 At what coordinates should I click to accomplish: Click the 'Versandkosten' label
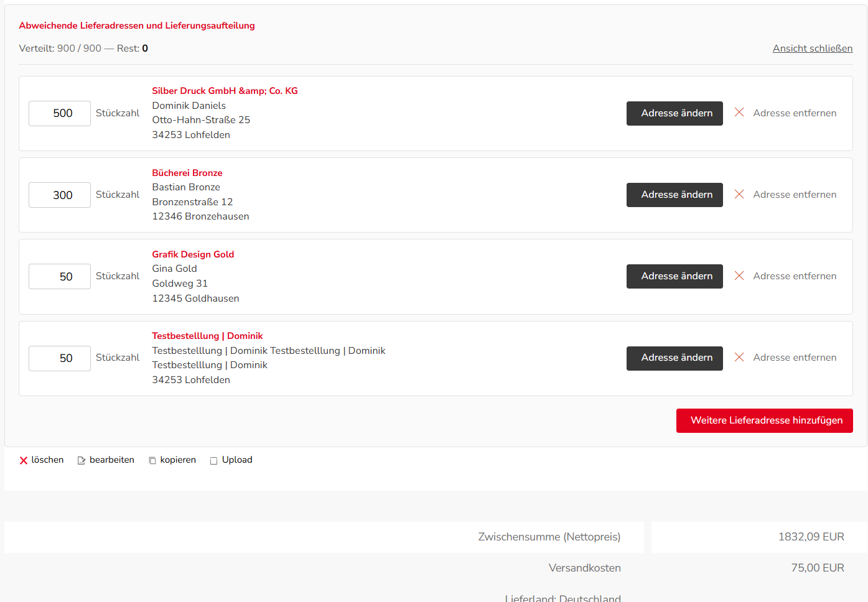(x=585, y=568)
